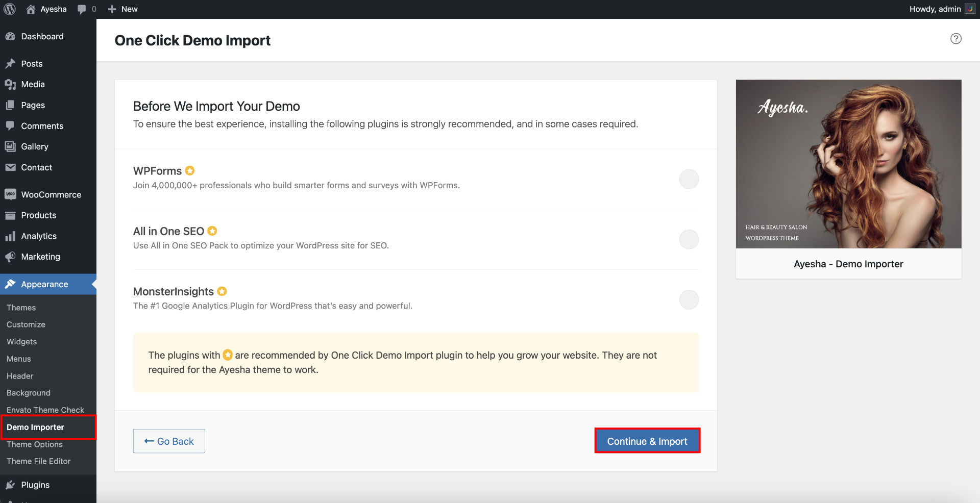The height and width of the screenshot is (503, 980).
Task: Open the Customize submenu item
Action: click(x=26, y=324)
